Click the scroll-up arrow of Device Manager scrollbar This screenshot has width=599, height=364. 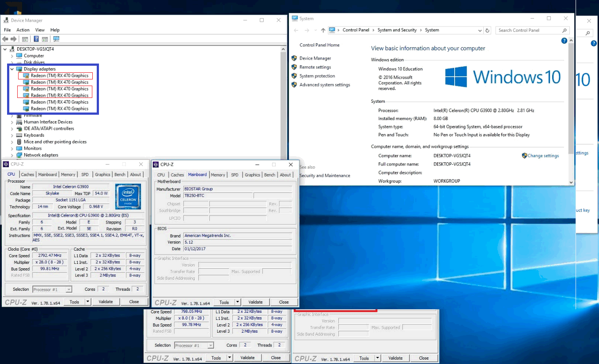click(284, 49)
